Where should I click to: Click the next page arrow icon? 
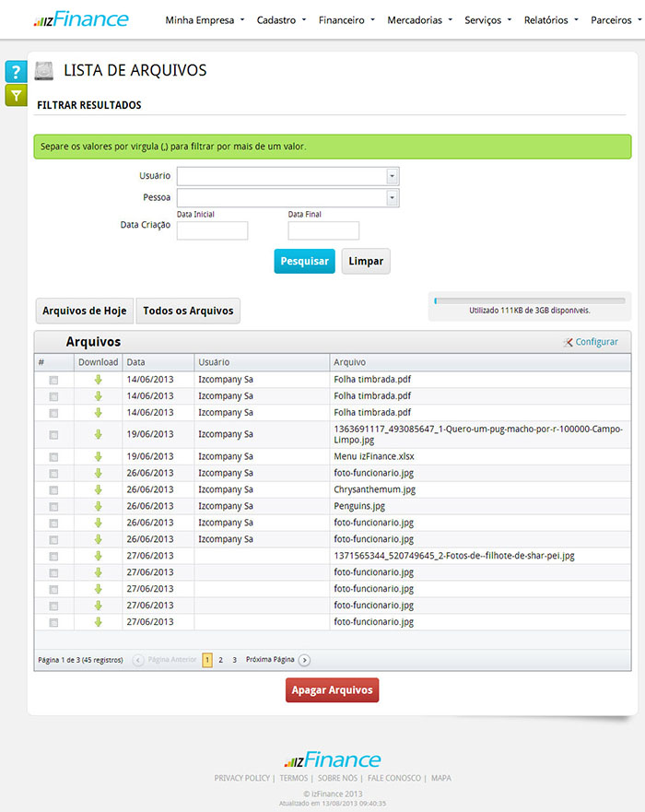click(x=305, y=660)
